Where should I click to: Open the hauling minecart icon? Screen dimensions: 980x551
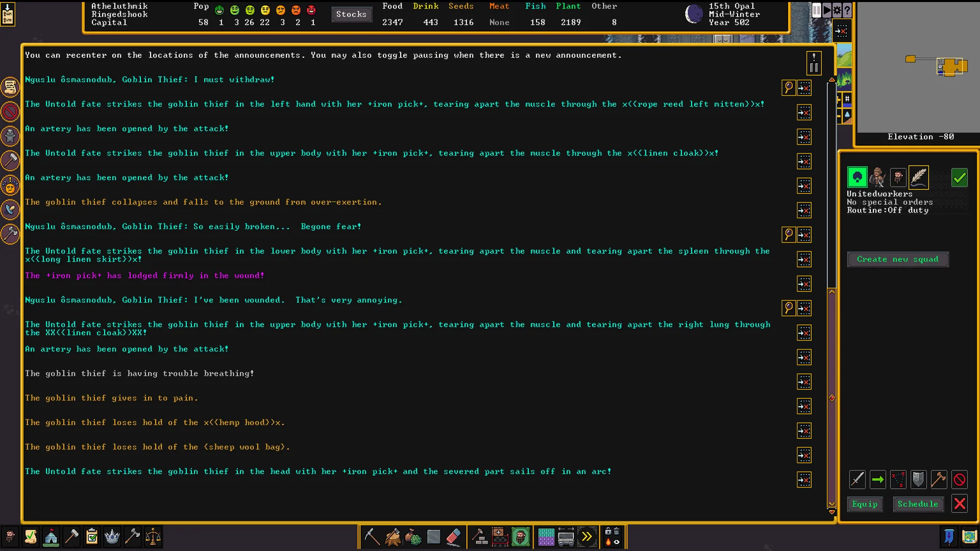pyautogui.click(x=566, y=537)
